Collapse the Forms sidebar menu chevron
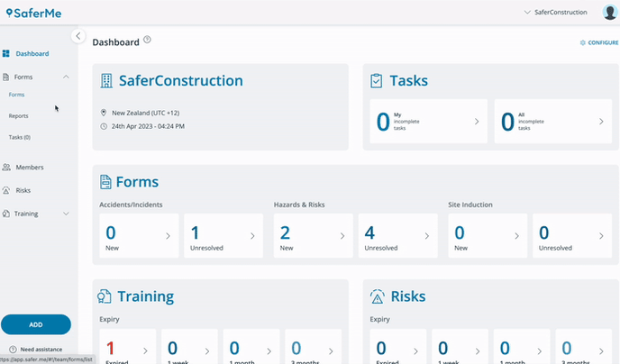 (x=66, y=77)
